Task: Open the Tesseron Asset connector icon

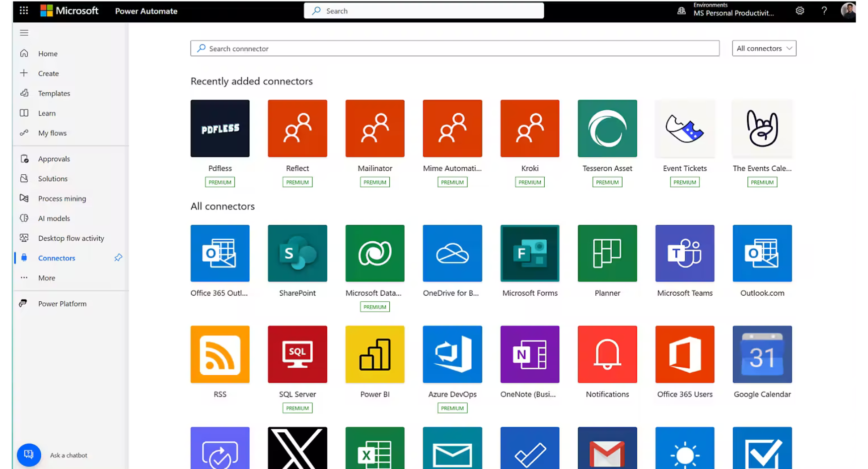Action: (607, 128)
